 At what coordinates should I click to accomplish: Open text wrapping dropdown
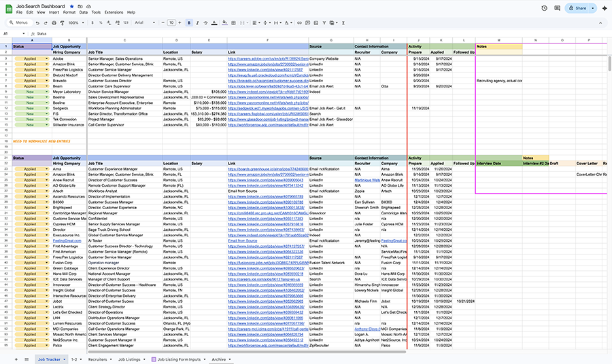point(277,23)
